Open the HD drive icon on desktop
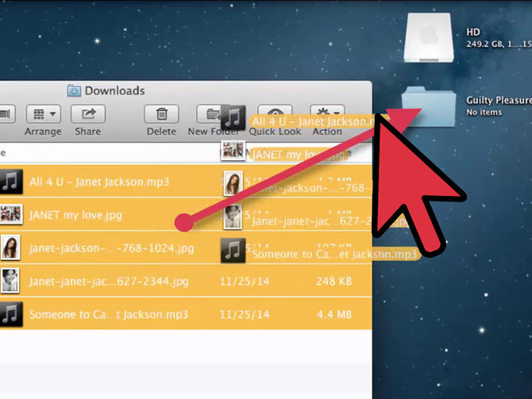 pyautogui.click(x=429, y=37)
